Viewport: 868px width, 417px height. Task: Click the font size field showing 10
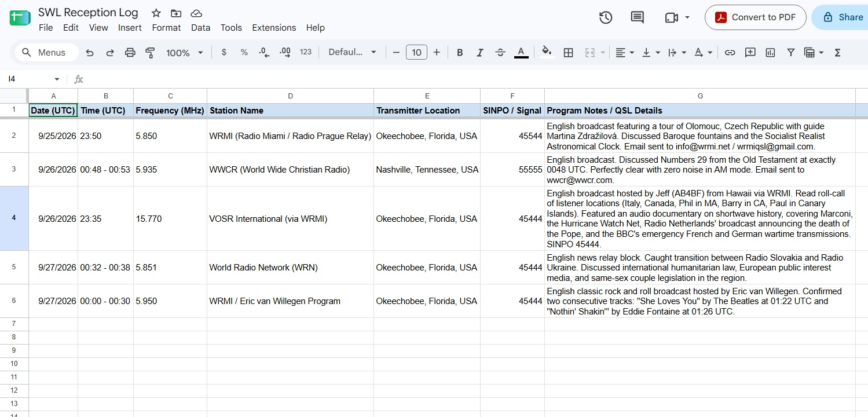pos(416,53)
